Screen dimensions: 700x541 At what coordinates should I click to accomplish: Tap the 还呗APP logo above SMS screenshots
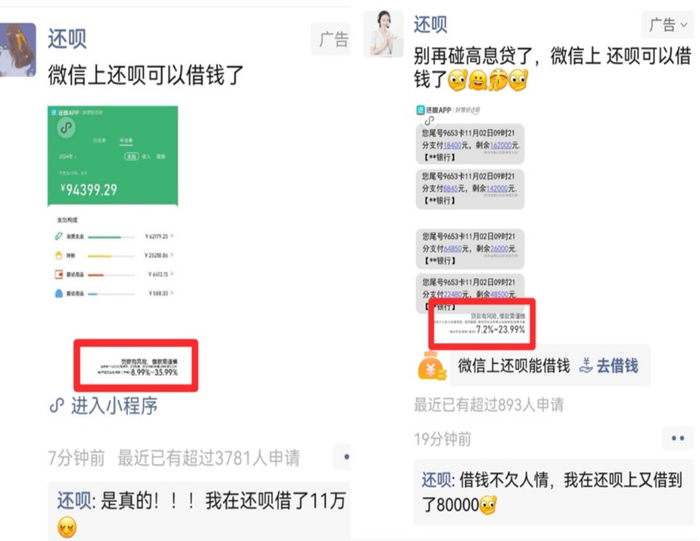click(x=434, y=110)
